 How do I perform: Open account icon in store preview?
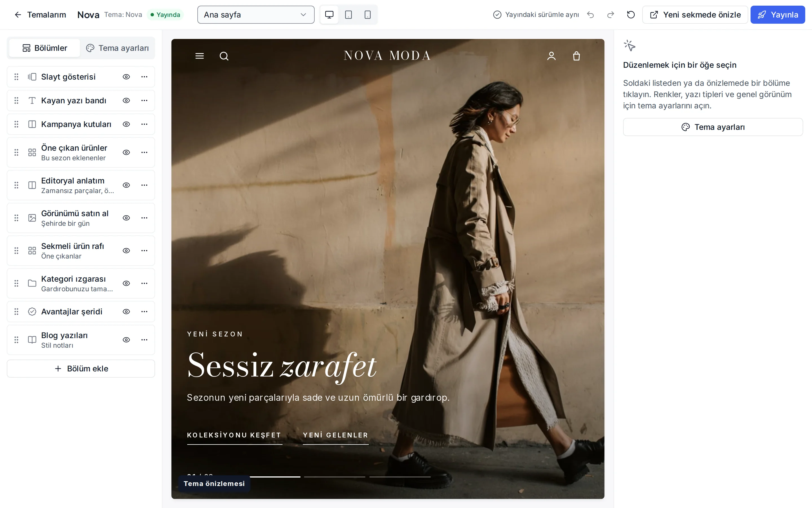coord(551,56)
